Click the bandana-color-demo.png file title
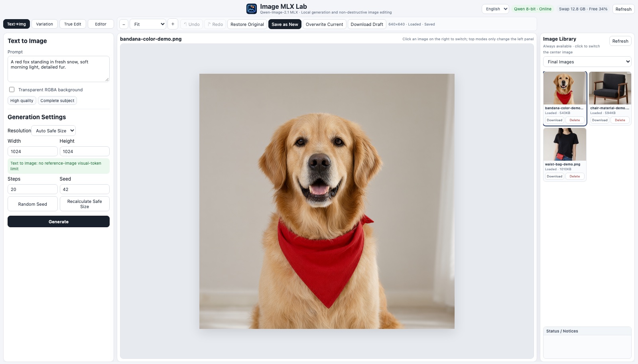Screen dimensions: 638x364 coord(151,39)
